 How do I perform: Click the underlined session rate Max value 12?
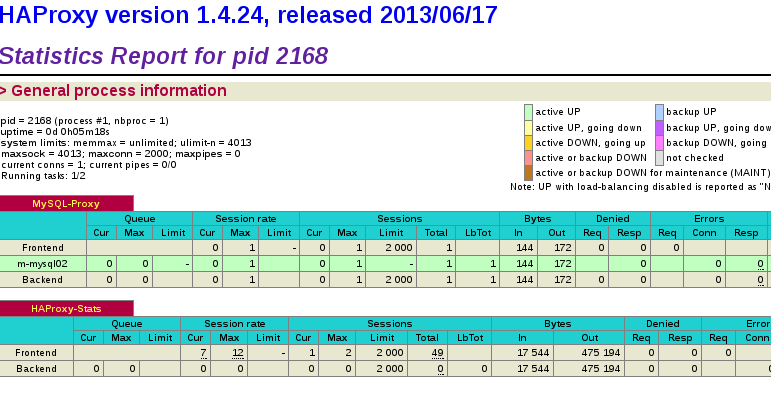coord(238,353)
